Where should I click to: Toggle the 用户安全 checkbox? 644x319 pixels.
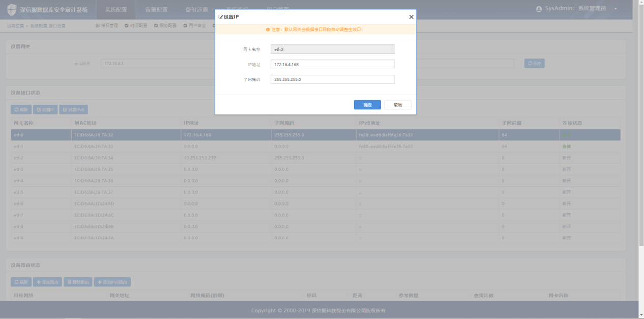click(x=185, y=25)
